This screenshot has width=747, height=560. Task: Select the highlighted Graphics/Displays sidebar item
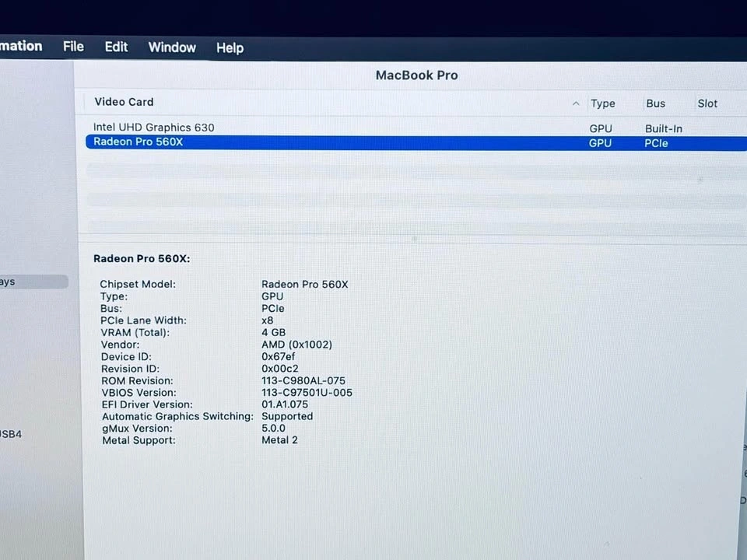pos(31,282)
